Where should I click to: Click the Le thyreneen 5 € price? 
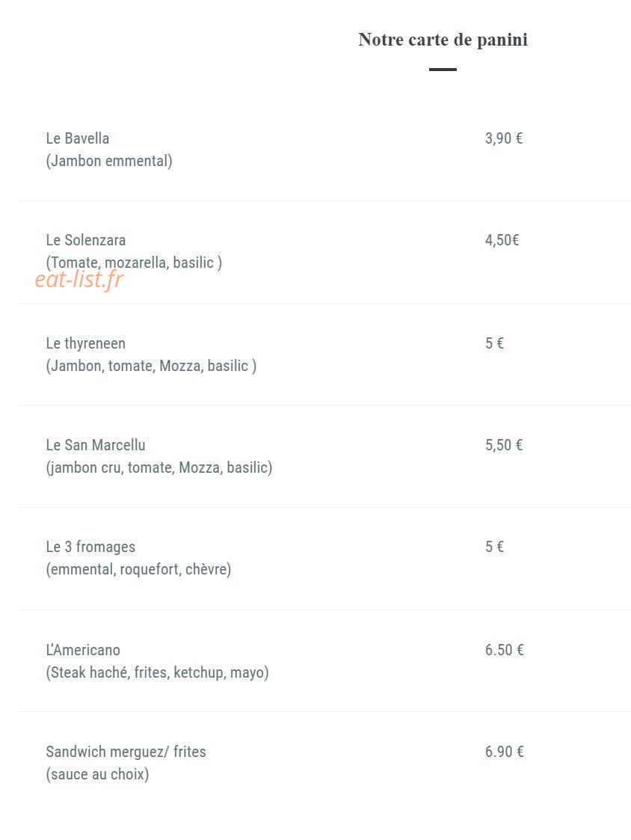tap(494, 343)
